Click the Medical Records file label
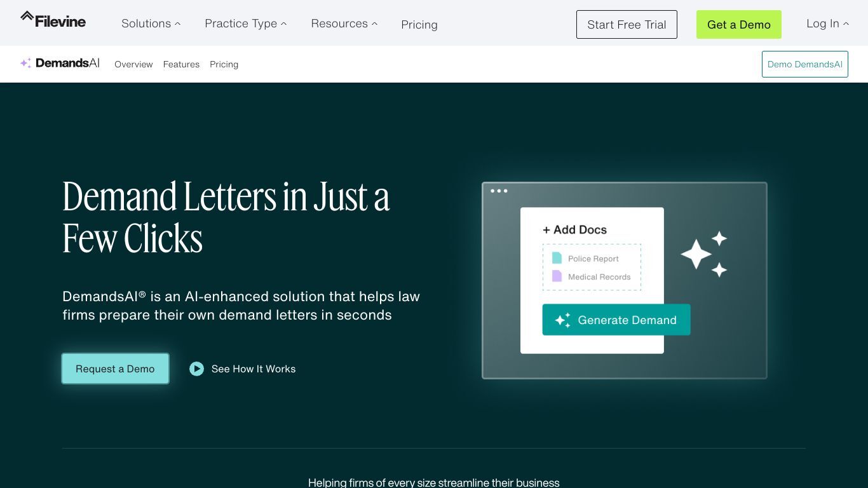868x488 pixels. 599,277
